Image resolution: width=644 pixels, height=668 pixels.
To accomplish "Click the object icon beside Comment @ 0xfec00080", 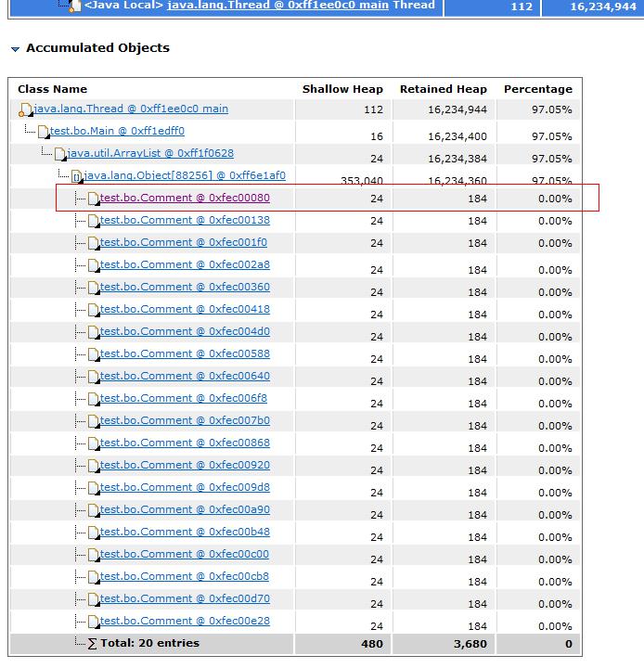I will pos(94,199).
